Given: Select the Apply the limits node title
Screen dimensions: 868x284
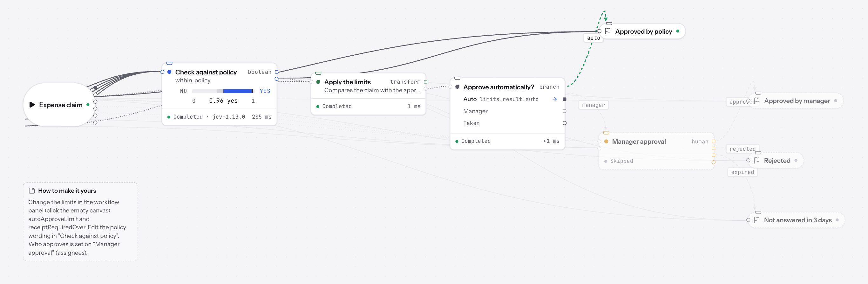Looking at the screenshot, I should pos(347,82).
